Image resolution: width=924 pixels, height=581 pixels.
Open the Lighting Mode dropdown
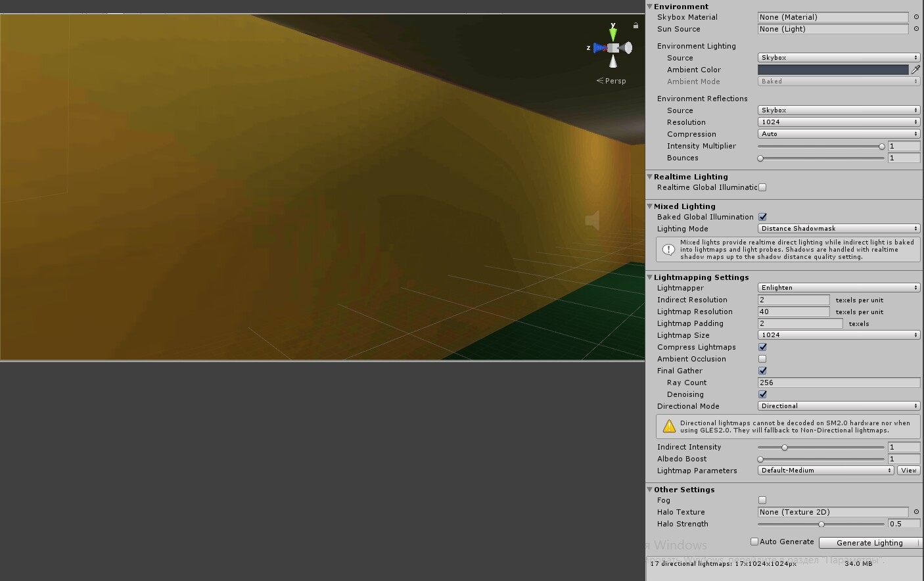point(838,228)
